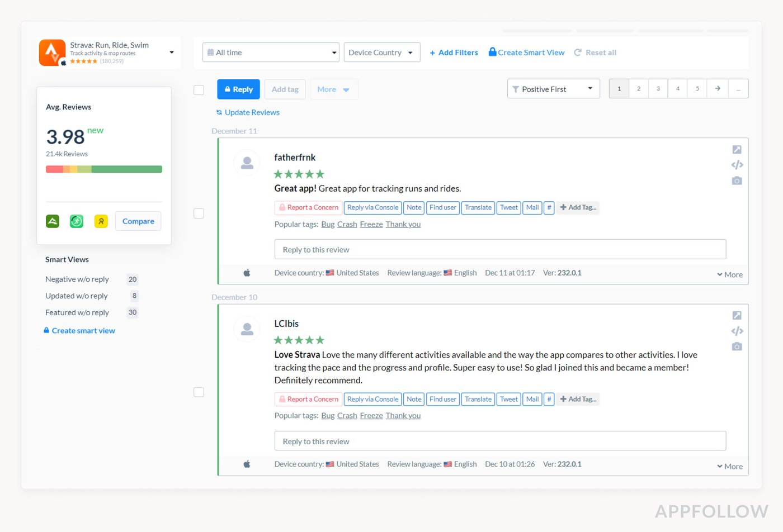Viewport: 783px width, 532px height.
Task: Open the first green competitor app icon
Action: (53, 221)
